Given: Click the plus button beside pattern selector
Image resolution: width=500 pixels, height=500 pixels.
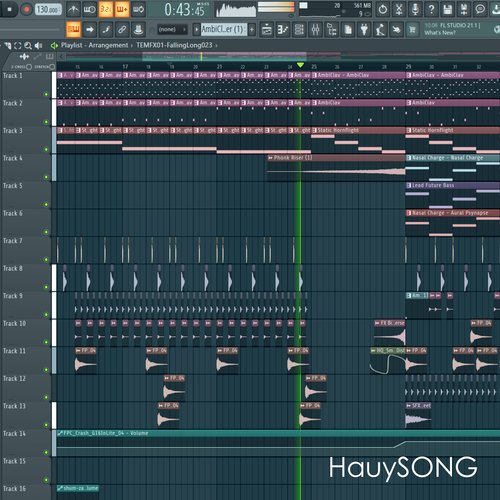Looking at the screenshot, I should (x=252, y=30).
